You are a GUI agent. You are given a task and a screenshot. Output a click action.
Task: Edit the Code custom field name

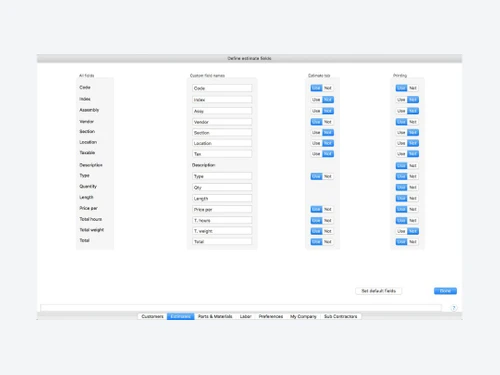pos(222,88)
